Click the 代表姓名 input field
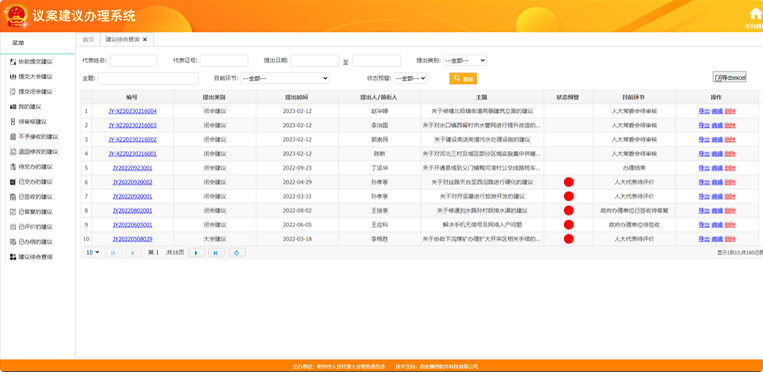Viewport: 763px width, 372px height. [133, 60]
